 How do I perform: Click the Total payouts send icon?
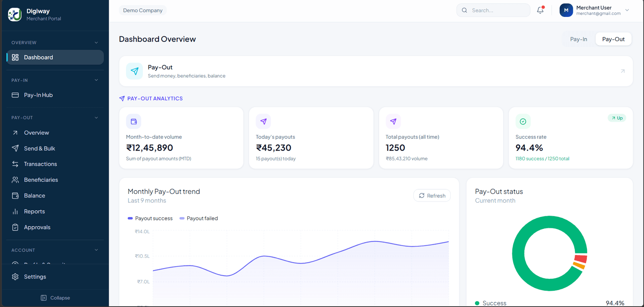393,121
